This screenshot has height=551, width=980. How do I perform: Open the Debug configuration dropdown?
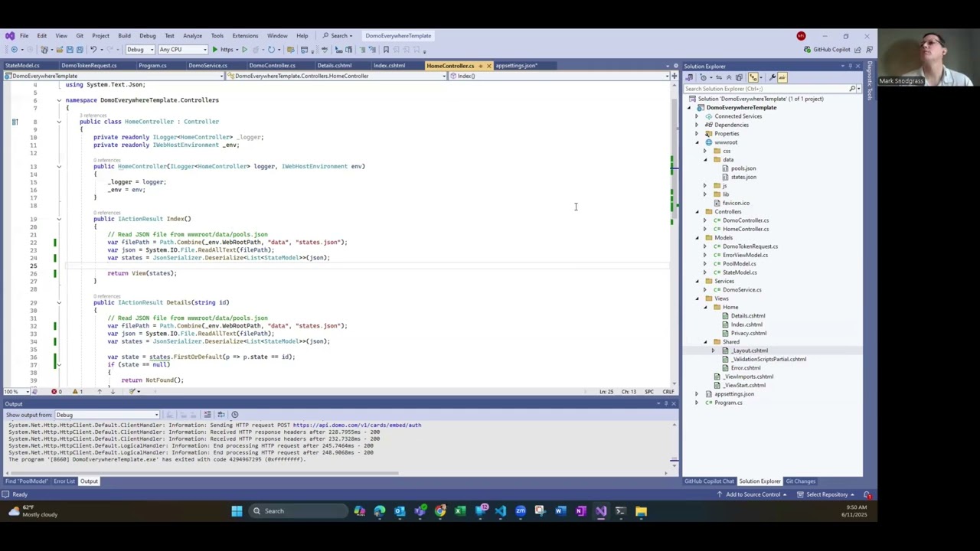(139, 50)
